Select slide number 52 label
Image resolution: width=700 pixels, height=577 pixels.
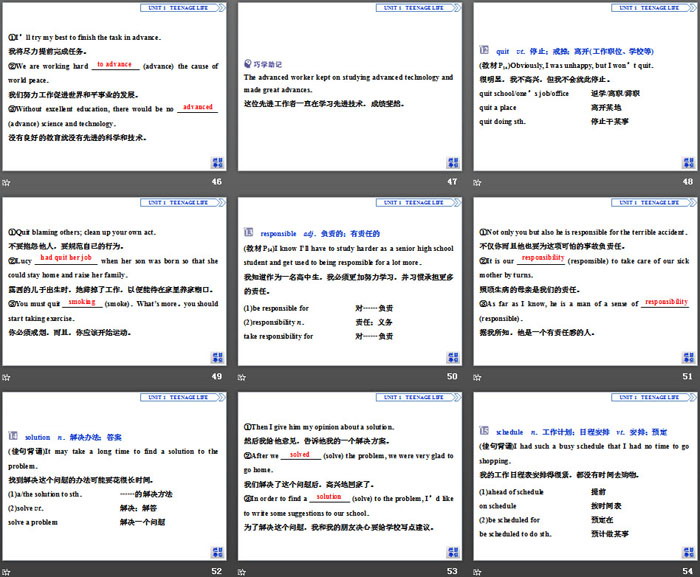[x=217, y=571]
